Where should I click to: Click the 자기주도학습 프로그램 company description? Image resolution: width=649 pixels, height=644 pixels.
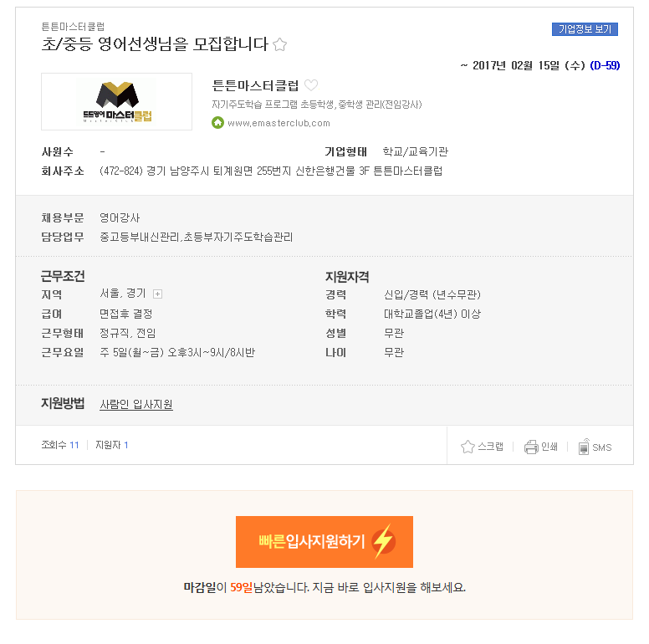[x=317, y=105]
